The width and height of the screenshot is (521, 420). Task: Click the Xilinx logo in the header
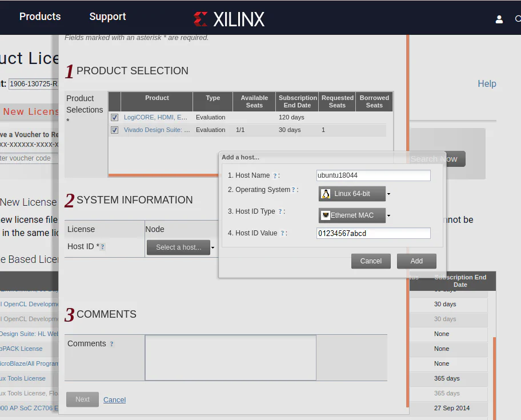229,19
